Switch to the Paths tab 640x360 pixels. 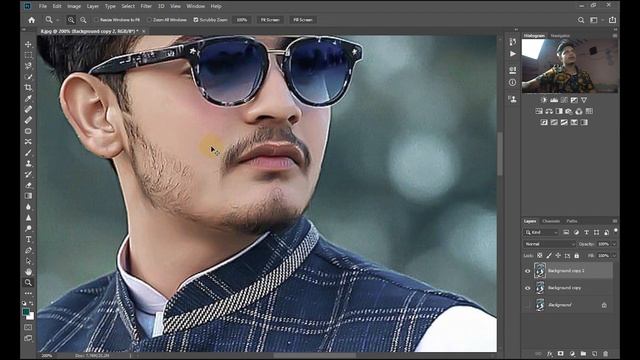[572, 221]
